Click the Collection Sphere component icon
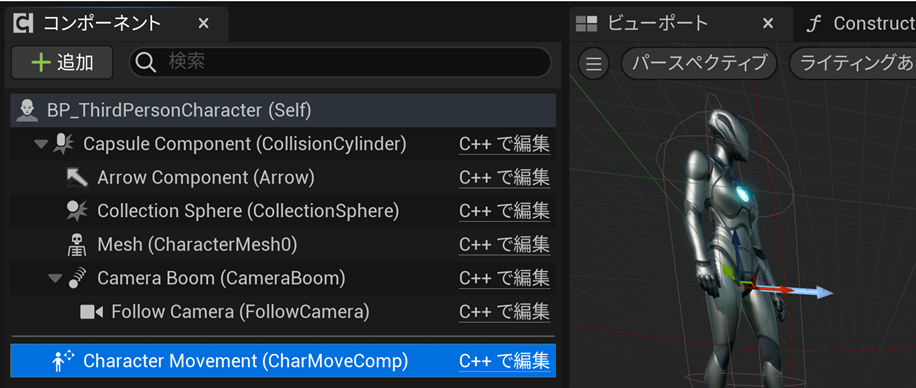 (77, 211)
